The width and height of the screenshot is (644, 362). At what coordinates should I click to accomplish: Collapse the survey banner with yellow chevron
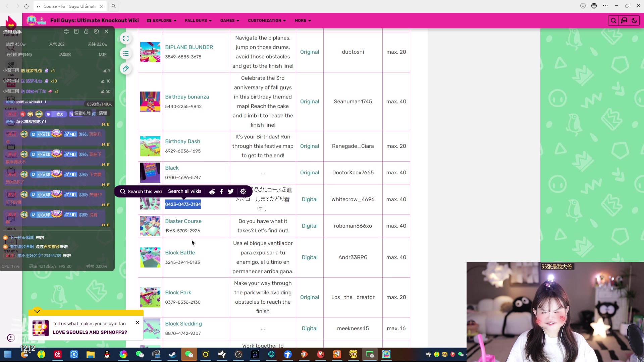(37, 311)
